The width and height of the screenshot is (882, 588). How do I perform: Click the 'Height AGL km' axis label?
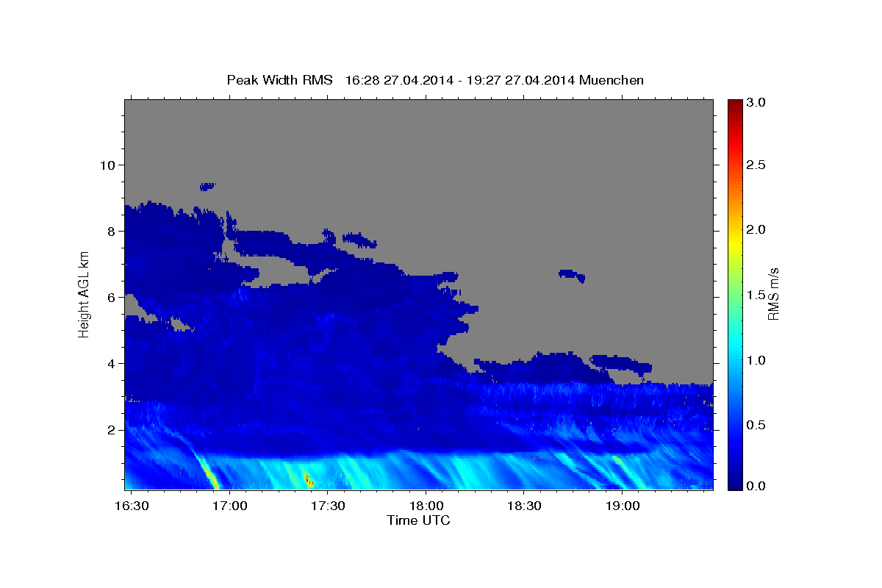click(84, 295)
